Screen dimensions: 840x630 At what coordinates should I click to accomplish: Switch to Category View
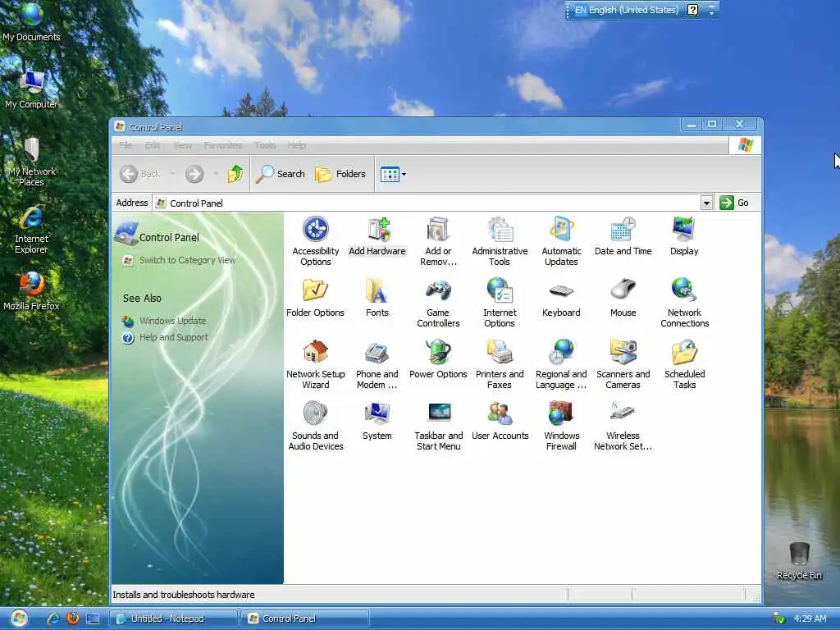pos(188,260)
